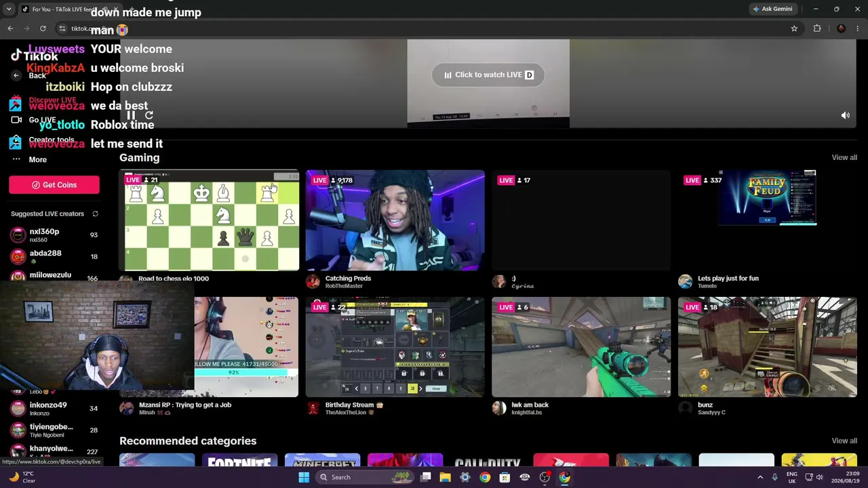Show hidden system tray icons
The width and height of the screenshot is (868, 488).
tap(760, 477)
